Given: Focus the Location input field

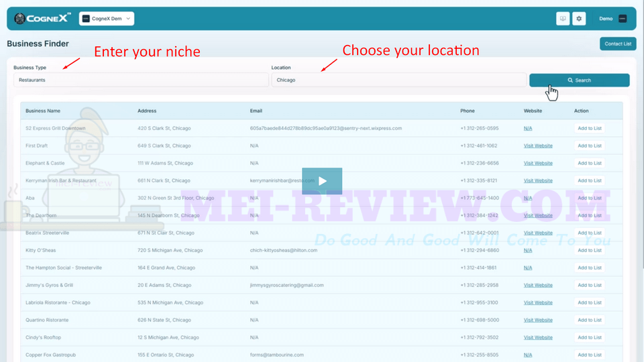Looking at the screenshot, I should pyautogui.click(x=398, y=80).
